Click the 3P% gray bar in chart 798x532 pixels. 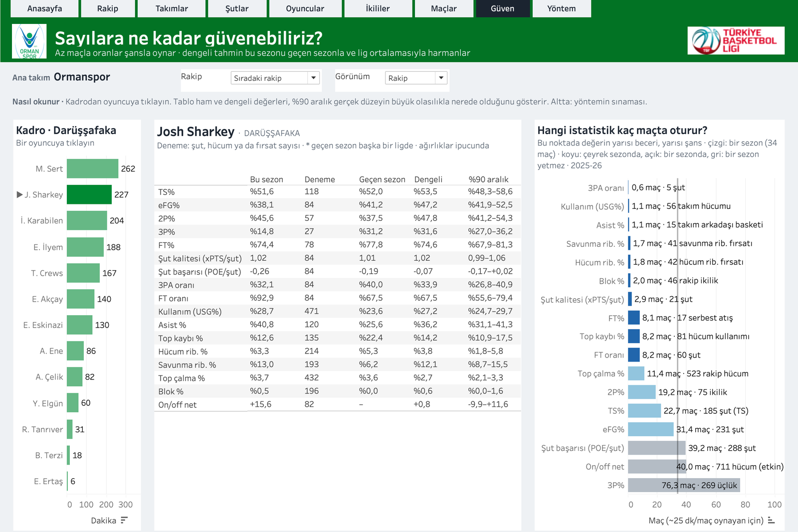684,485
